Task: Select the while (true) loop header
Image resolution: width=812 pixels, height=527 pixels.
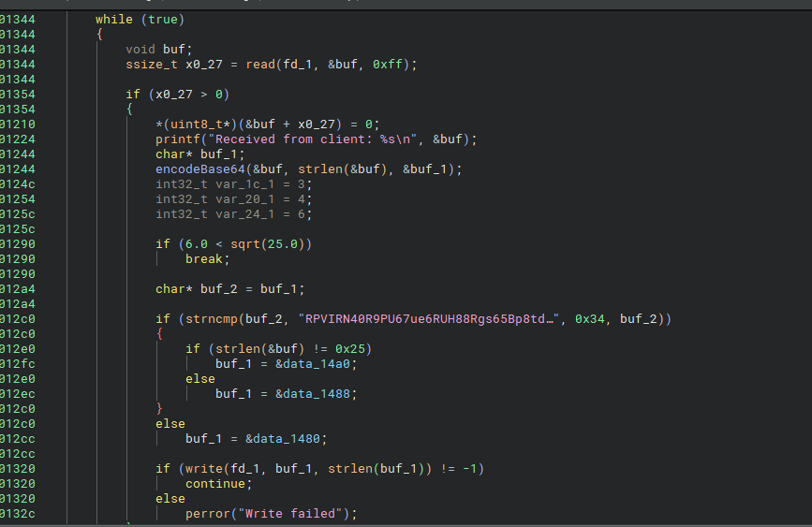Action: [x=140, y=20]
